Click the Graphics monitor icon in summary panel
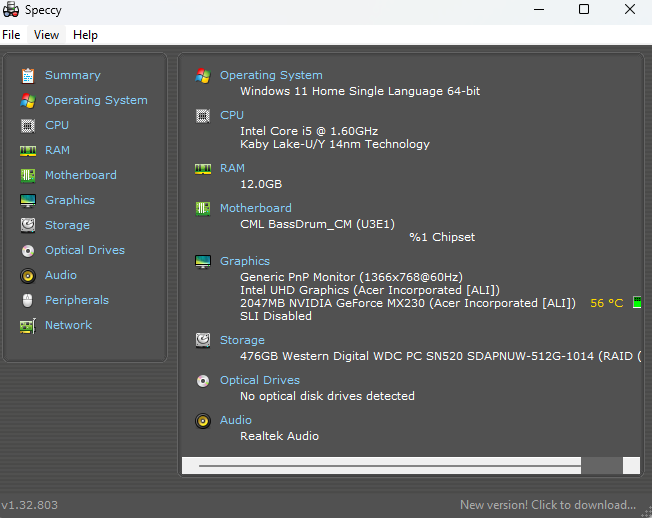Viewport: 652px width, 518px height. click(203, 261)
